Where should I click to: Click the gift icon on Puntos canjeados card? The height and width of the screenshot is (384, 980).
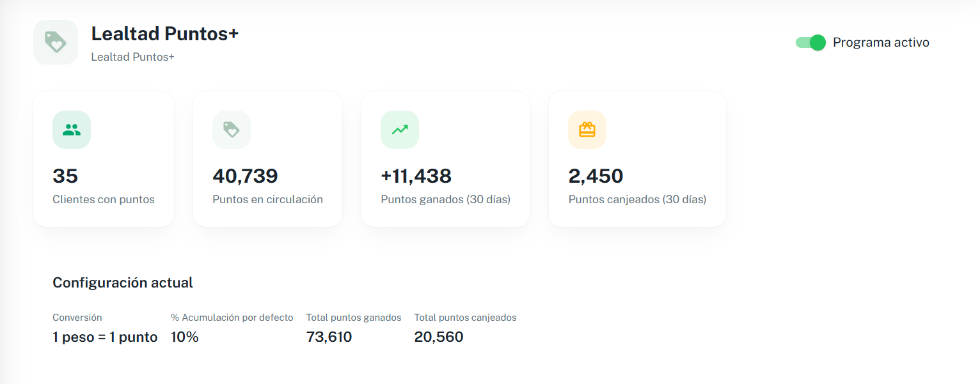click(x=587, y=129)
